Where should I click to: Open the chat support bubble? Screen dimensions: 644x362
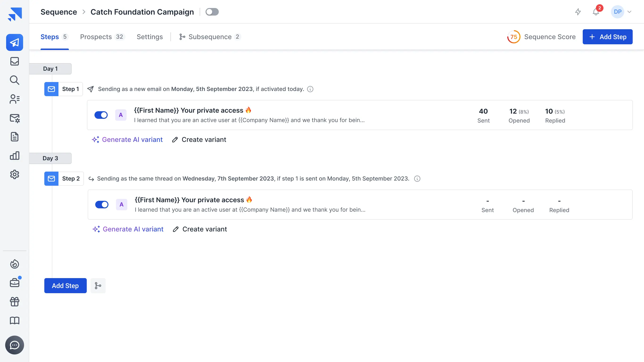(x=15, y=345)
